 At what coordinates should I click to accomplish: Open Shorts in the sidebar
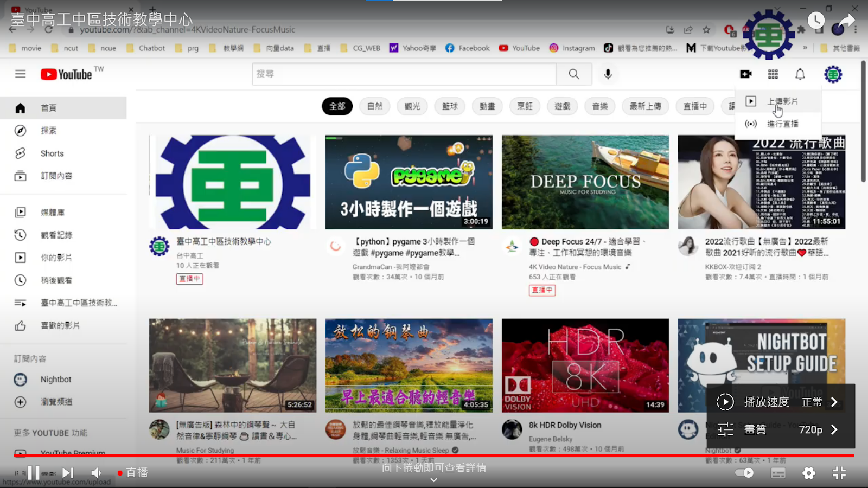(x=63, y=153)
